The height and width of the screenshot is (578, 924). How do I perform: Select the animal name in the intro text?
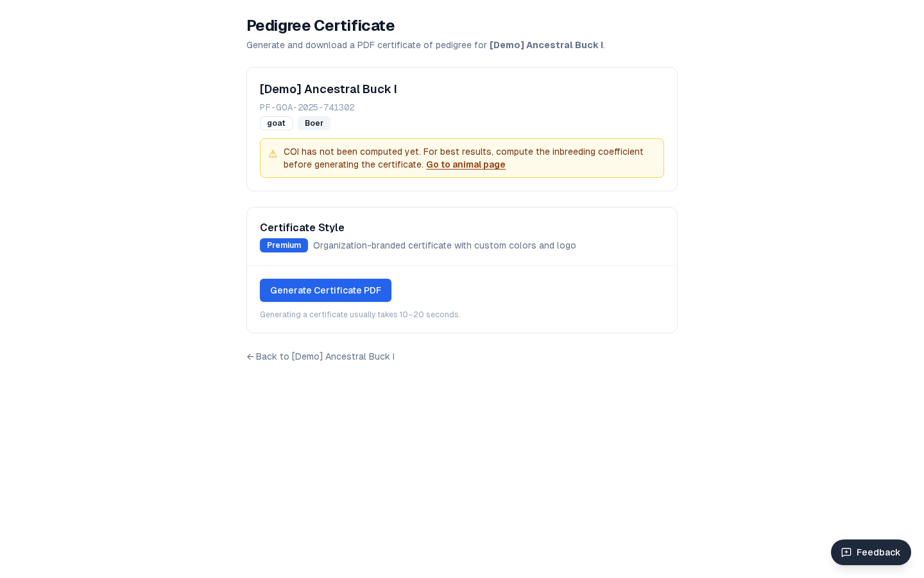click(x=546, y=45)
